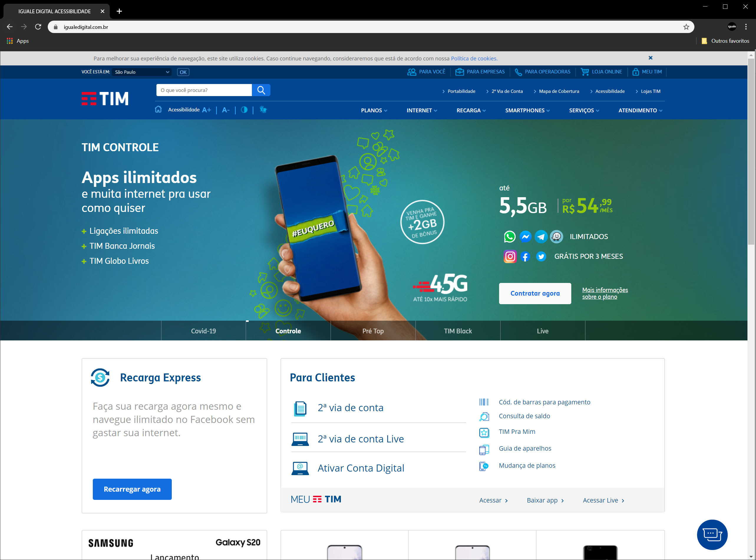
Task: Click the 2ª via de conta document icon
Action: (300, 409)
